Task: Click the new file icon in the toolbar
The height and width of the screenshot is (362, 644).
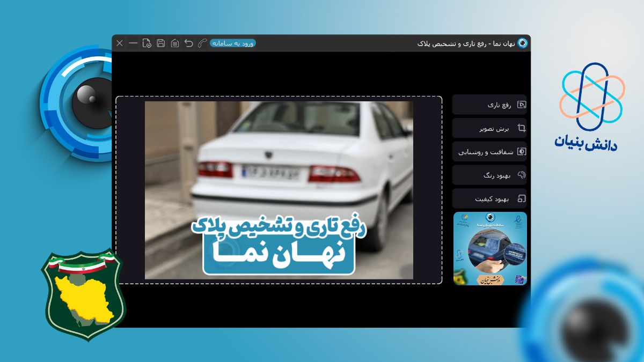Action: click(x=146, y=43)
